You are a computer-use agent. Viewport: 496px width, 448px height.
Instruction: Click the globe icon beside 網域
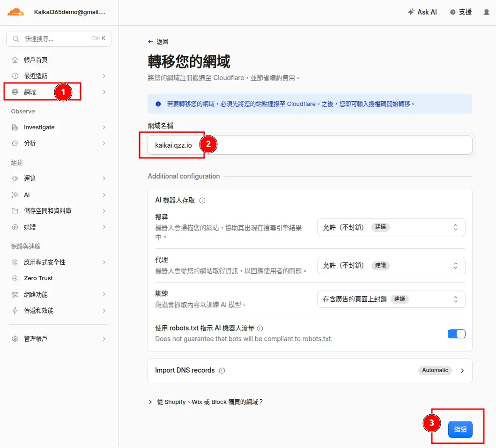point(15,92)
